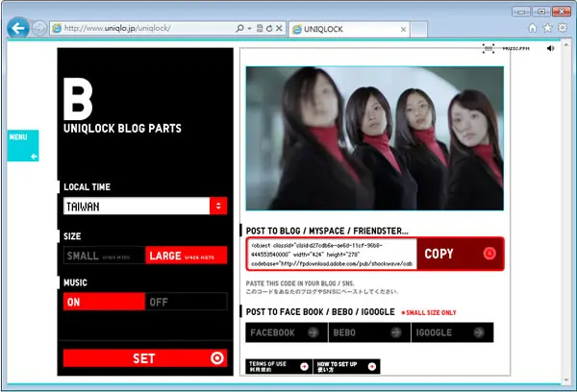577x392 pixels.
Task: Expand the cyan MENU side panel
Action: [x=23, y=146]
